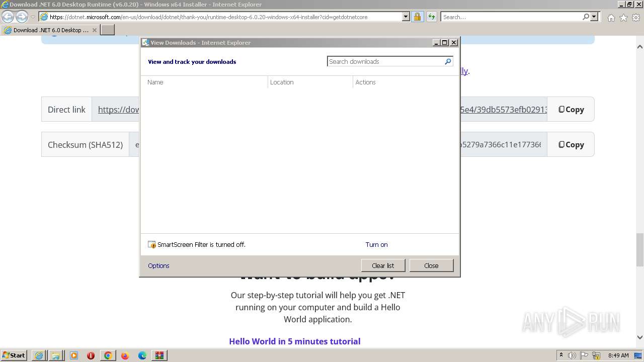Click the Close button in View Downloads
This screenshot has width=644, height=362.
pyautogui.click(x=431, y=265)
